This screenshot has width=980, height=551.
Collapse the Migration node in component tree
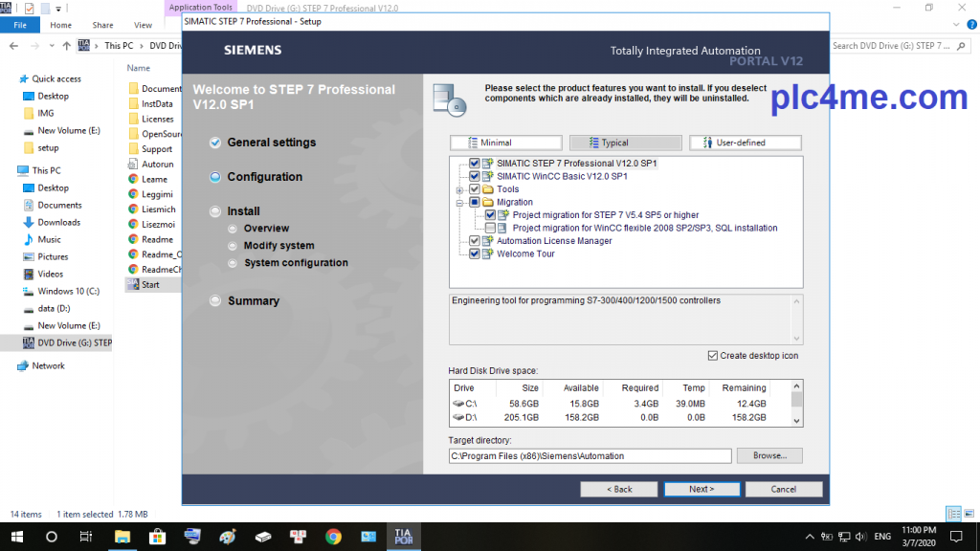(460, 203)
